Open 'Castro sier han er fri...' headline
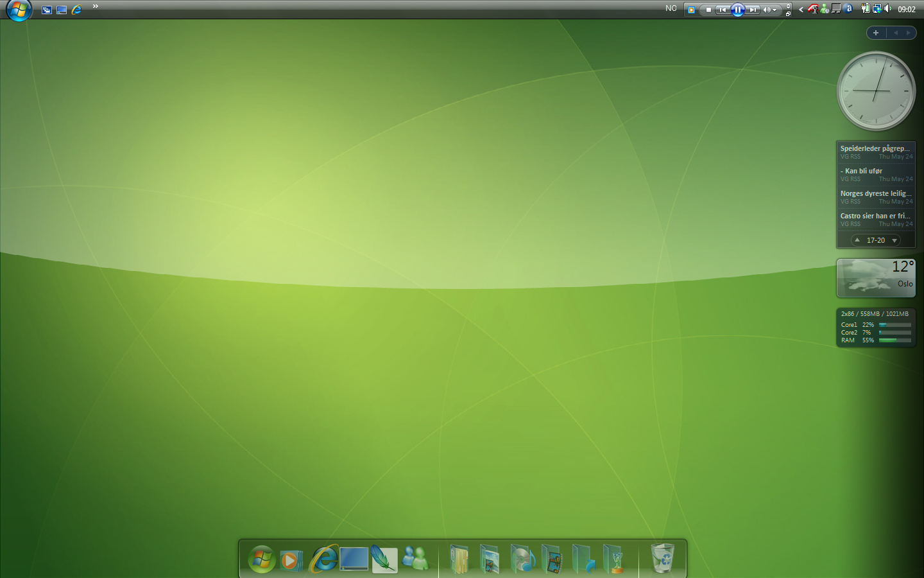Screen dimensions: 924x578 coord(875,216)
